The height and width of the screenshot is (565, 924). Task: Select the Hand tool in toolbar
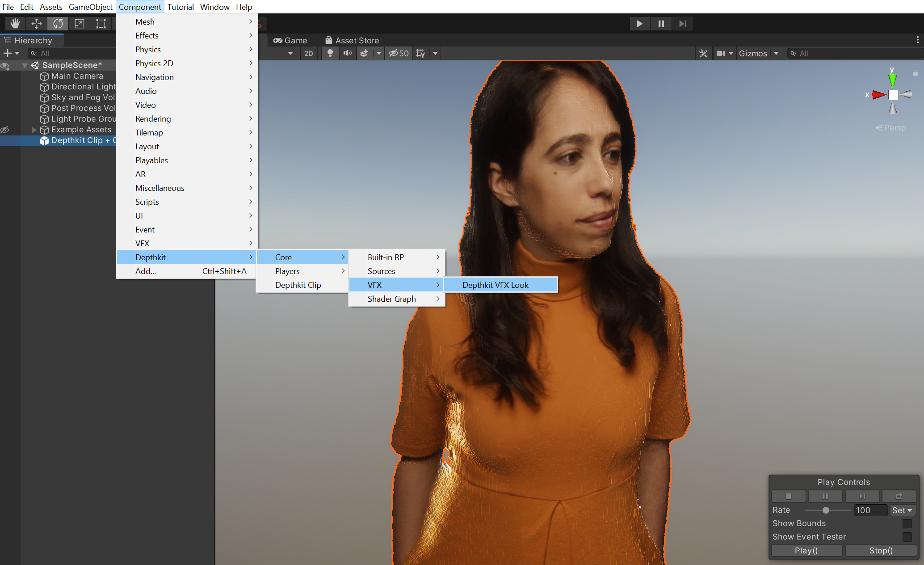(15, 24)
